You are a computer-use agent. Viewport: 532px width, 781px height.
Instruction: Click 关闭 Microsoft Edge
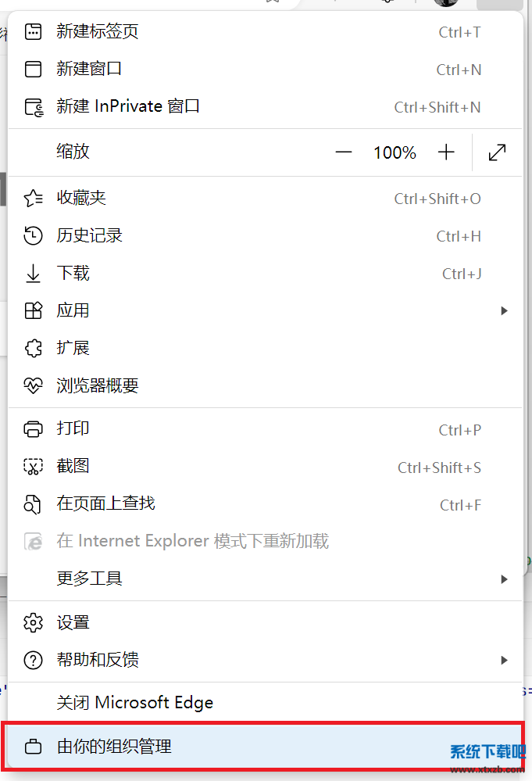click(x=135, y=703)
